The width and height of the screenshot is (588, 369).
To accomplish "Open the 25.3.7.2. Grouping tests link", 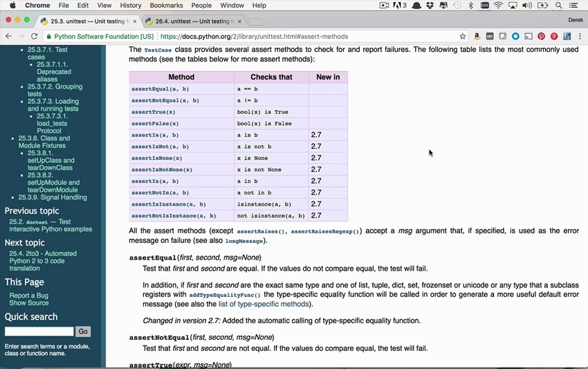I will click(55, 90).
